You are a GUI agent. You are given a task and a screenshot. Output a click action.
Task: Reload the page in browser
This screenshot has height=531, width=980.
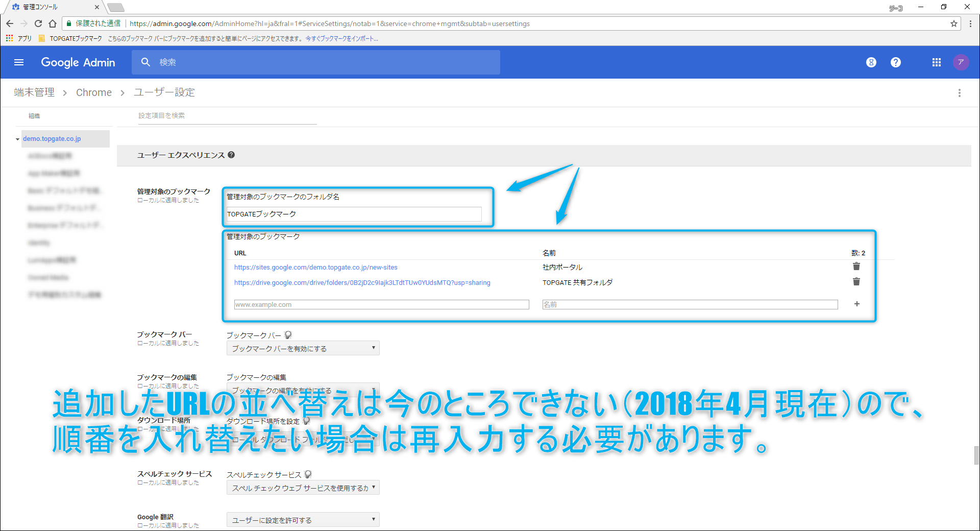[38, 23]
